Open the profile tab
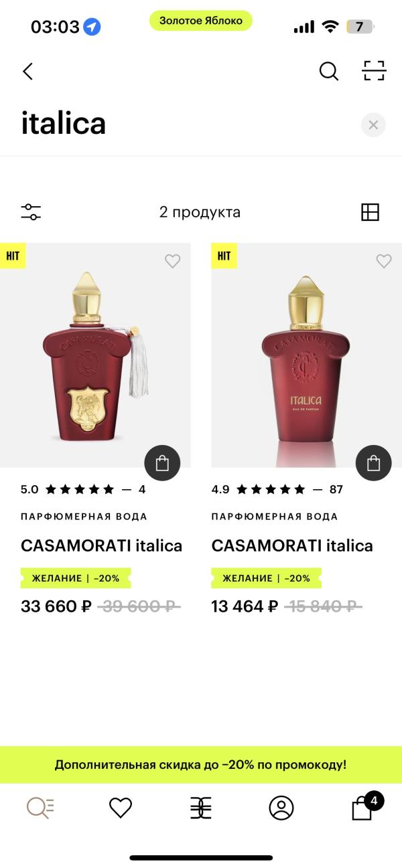This screenshot has width=402, height=868. 281,808
